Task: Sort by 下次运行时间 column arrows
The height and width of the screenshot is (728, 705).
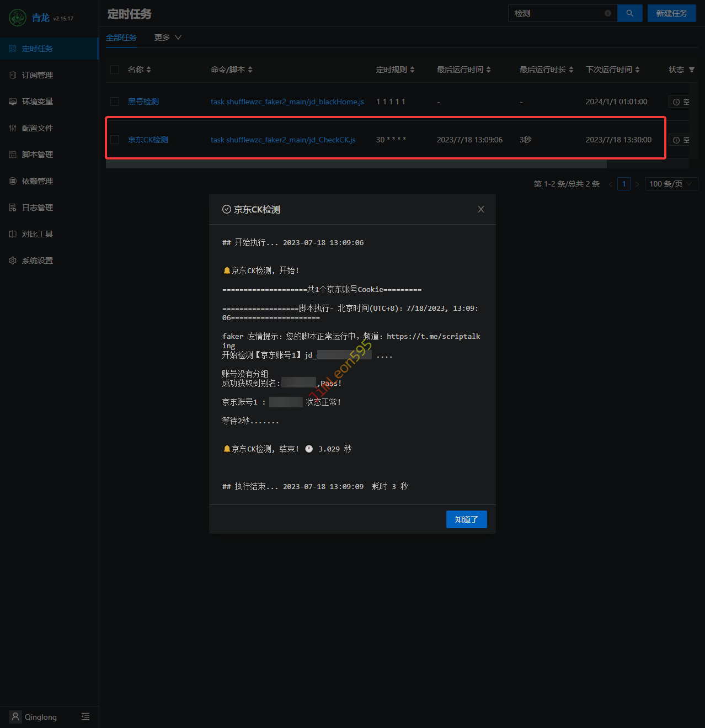Action: pos(638,70)
